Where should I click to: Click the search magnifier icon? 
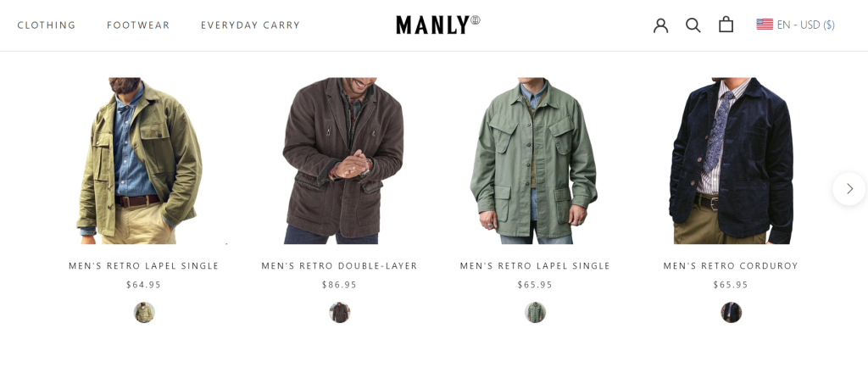coord(693,25)
